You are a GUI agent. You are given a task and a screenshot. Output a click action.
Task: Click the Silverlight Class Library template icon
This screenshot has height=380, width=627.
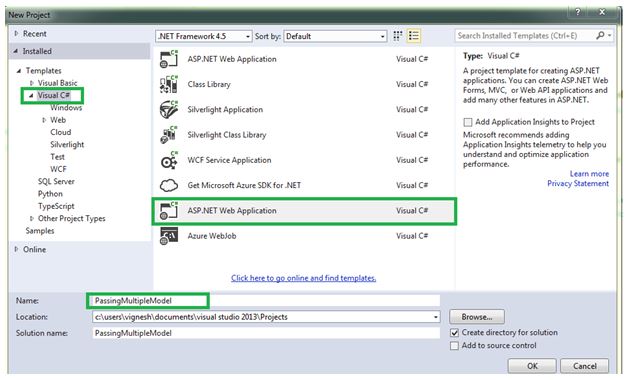169,135
